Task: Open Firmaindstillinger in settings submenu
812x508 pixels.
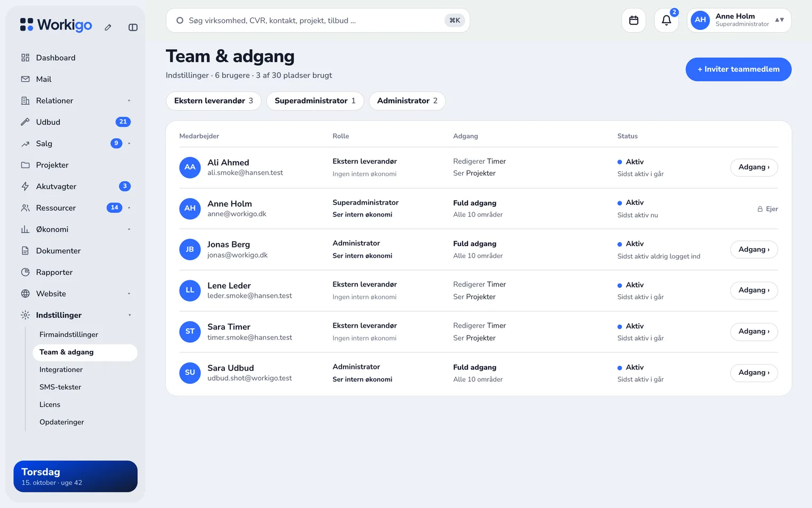Action: (69, 335)
